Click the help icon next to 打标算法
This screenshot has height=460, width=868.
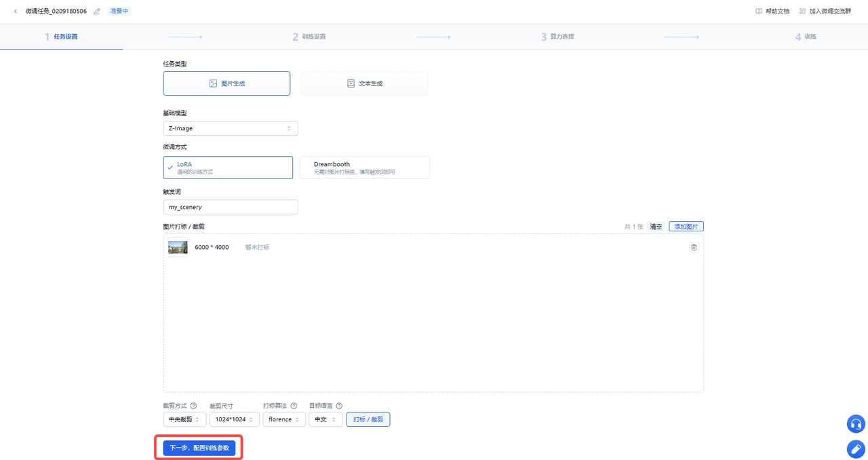pyautogui.click(x=294, y=406)
